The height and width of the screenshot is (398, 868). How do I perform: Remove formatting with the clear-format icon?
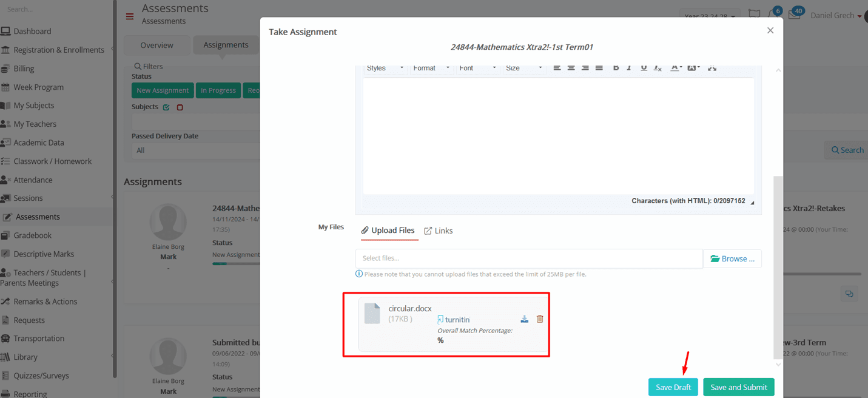click(658, 68)
